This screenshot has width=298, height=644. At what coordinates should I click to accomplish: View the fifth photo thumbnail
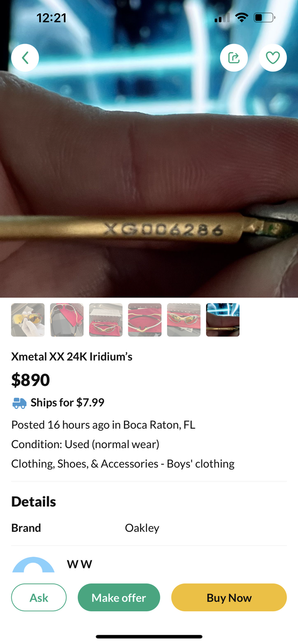pos(184,320)
